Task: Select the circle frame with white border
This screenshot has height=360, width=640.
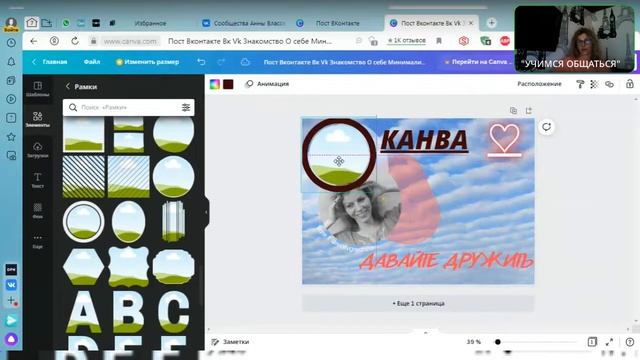Action: click(84, 222)
